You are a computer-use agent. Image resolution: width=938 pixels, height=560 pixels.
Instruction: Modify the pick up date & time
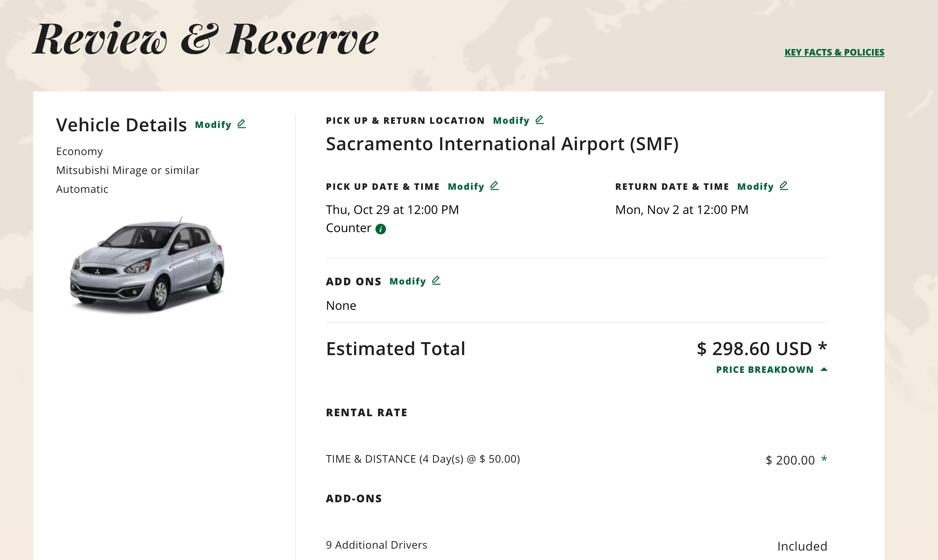pos(473,186)
